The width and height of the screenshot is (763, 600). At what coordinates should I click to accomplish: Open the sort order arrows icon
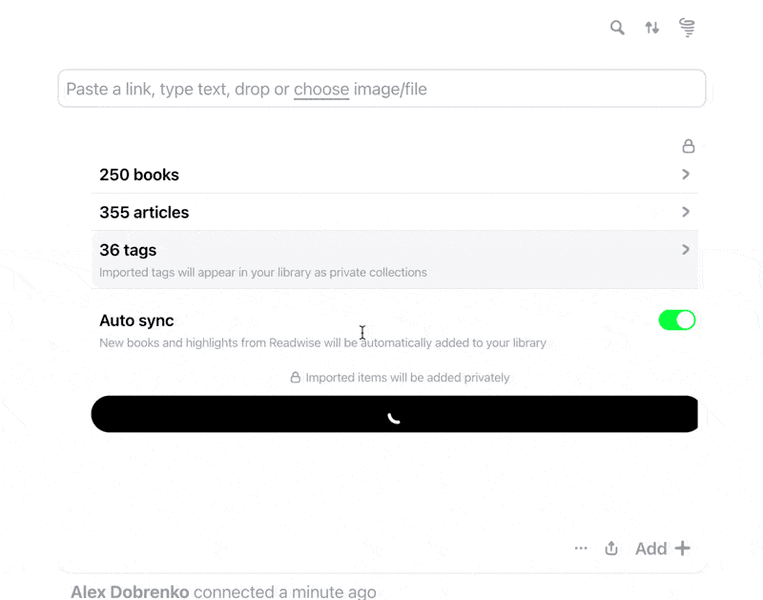tap(652, 28)
